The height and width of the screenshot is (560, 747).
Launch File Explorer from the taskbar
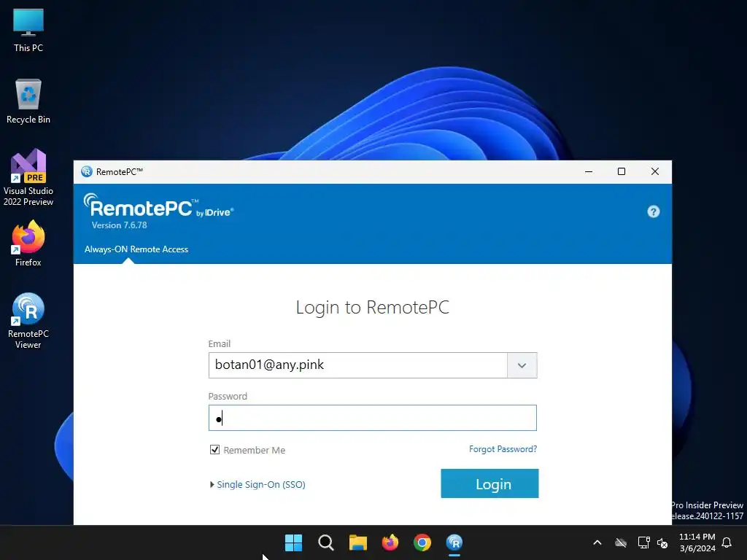(357, 542)
